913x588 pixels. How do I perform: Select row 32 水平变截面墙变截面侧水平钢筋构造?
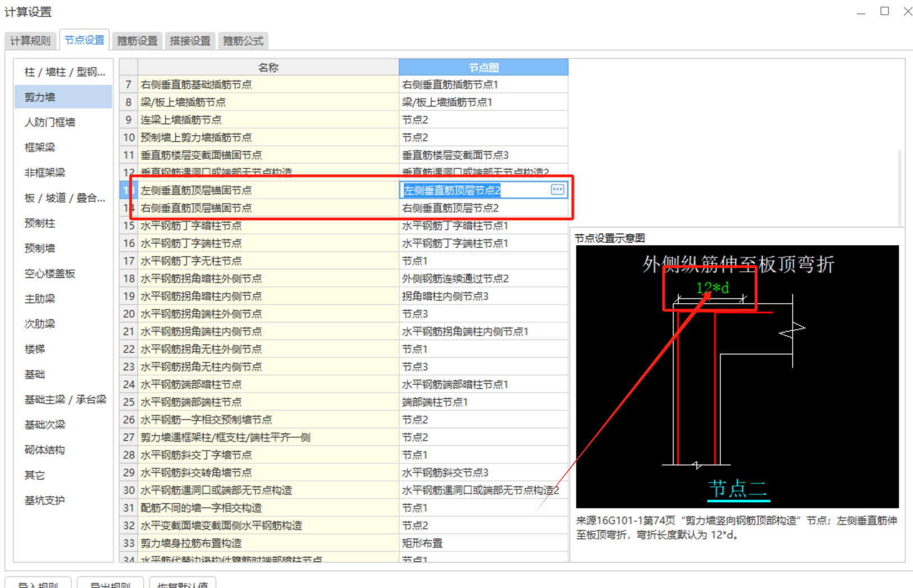(x=268, y=525)
